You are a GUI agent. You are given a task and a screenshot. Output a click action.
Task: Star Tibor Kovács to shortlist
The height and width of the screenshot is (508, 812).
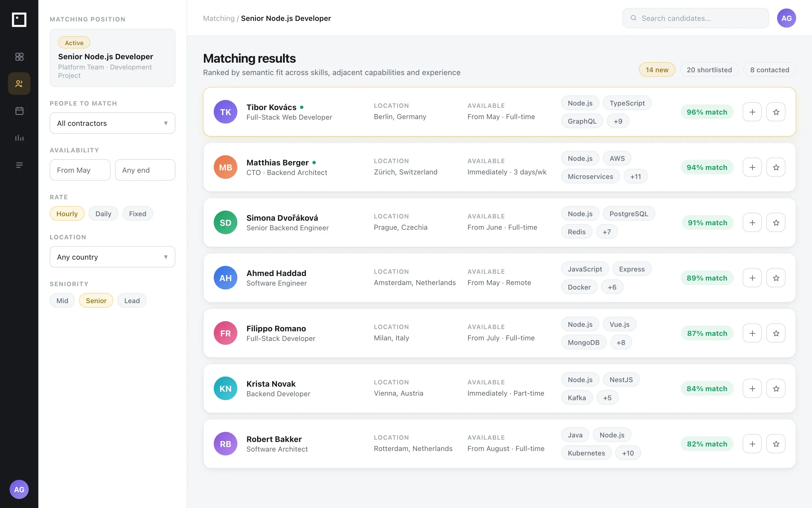(x=776, y=112)
